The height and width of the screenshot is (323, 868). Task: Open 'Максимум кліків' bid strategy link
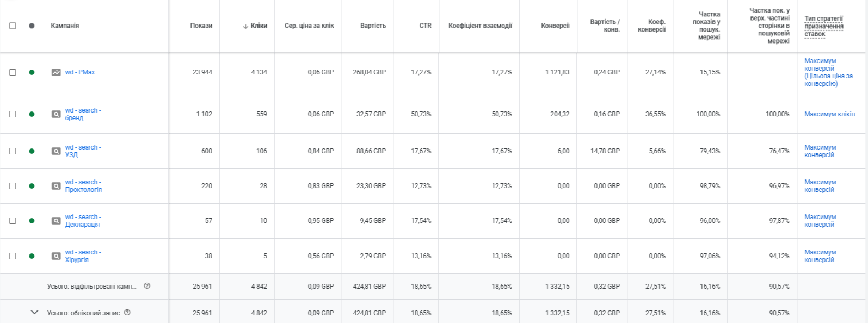[829, 114]
